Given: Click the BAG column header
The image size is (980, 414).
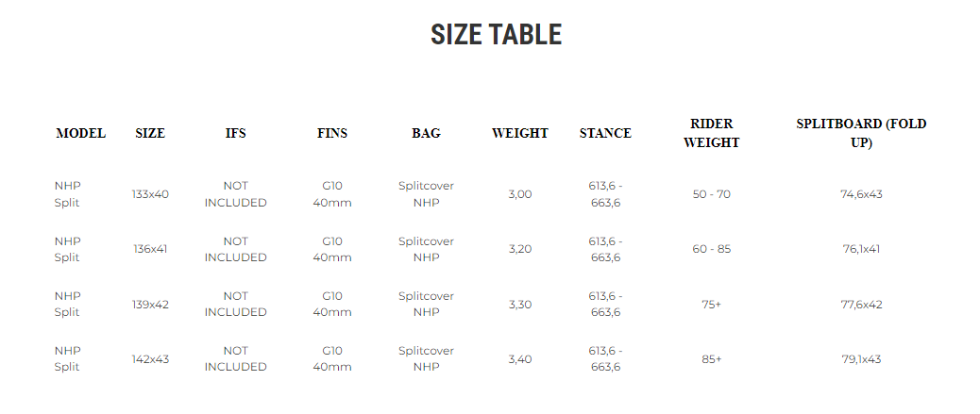Looking at the screenshot, I should pos(426,133).
